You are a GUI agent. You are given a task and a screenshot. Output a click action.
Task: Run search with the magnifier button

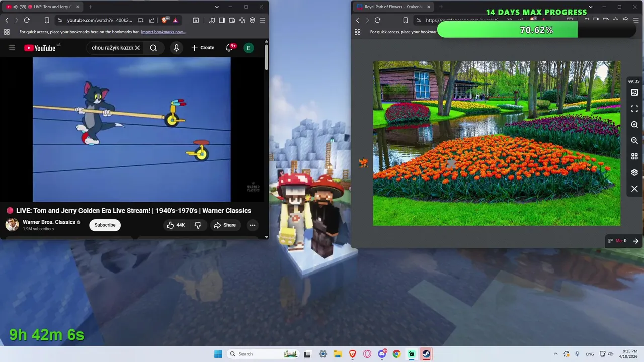pos(153,48)
